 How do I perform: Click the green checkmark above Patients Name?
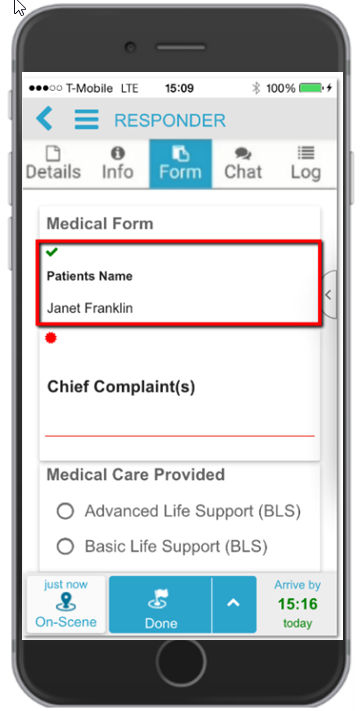click(52, 252)
